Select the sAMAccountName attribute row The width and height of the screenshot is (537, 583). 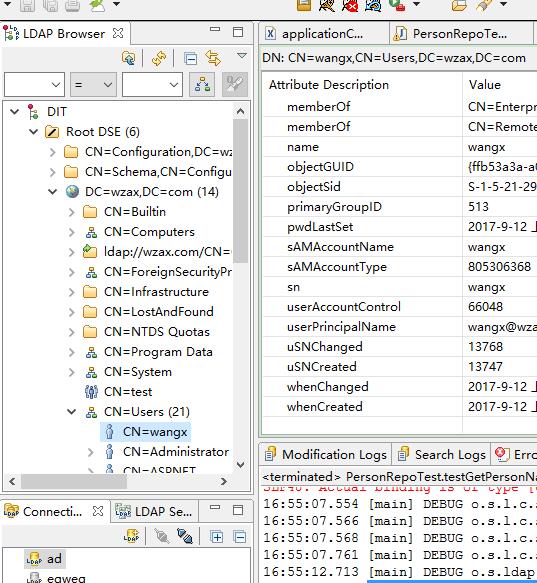pyautogui.click(x=399, y=247)
